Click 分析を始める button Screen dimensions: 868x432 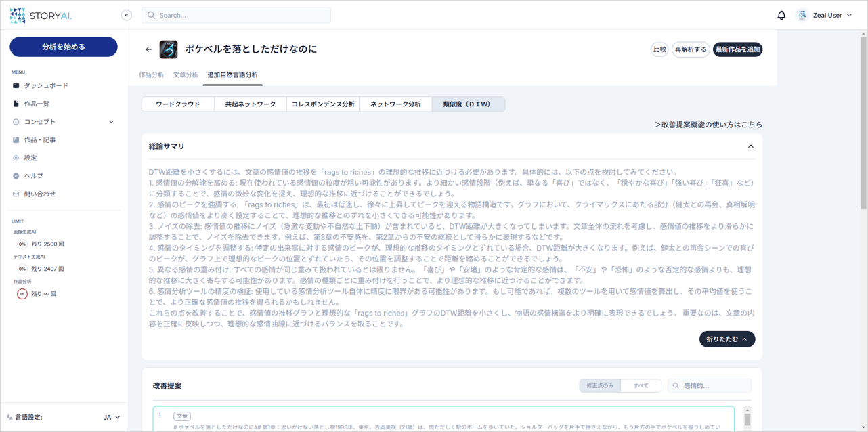coord(64,47)
